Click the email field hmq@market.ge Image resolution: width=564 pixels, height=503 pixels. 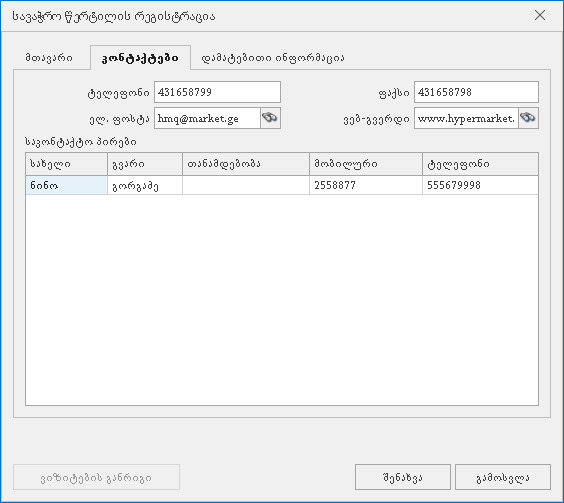tap(208, 118)
